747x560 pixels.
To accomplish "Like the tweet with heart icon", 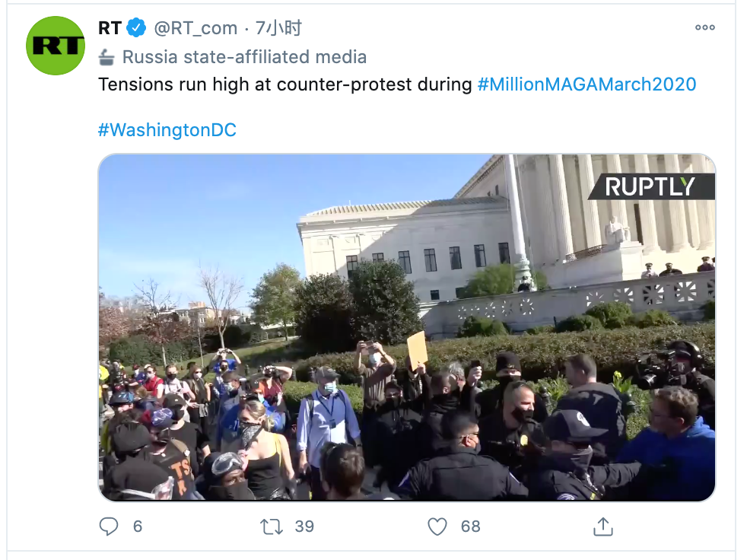I will point(437,526).
